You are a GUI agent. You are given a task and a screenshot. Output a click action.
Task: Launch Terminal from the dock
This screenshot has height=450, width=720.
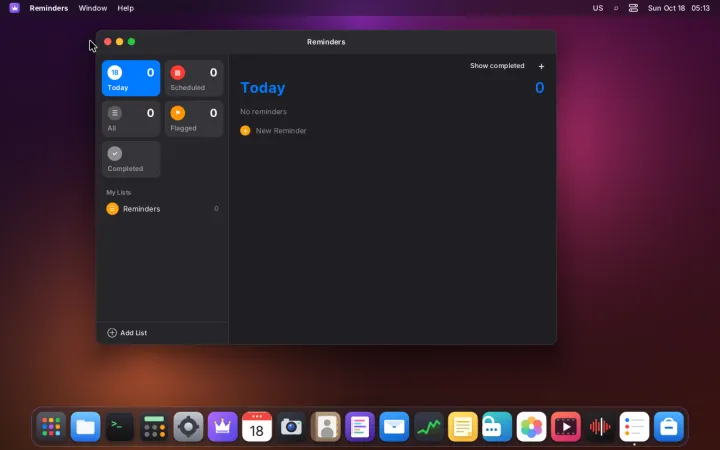pos(120,427)
